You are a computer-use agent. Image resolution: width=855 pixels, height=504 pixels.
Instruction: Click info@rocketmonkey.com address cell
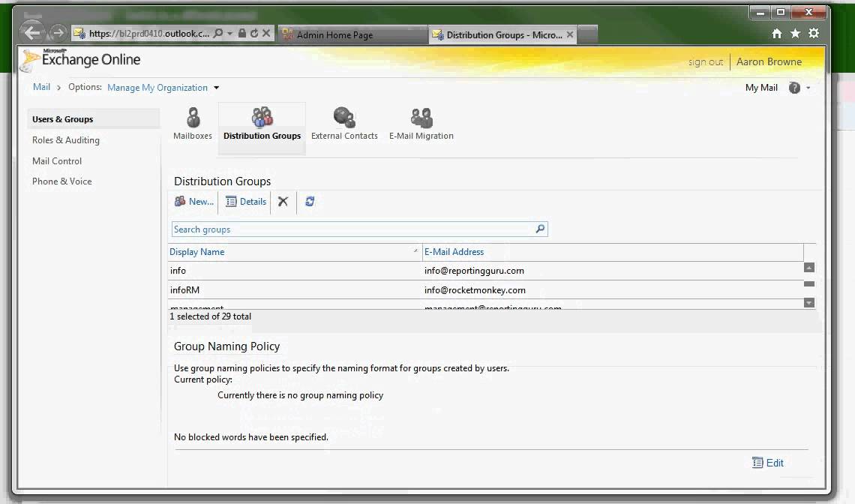click(475, 290)
